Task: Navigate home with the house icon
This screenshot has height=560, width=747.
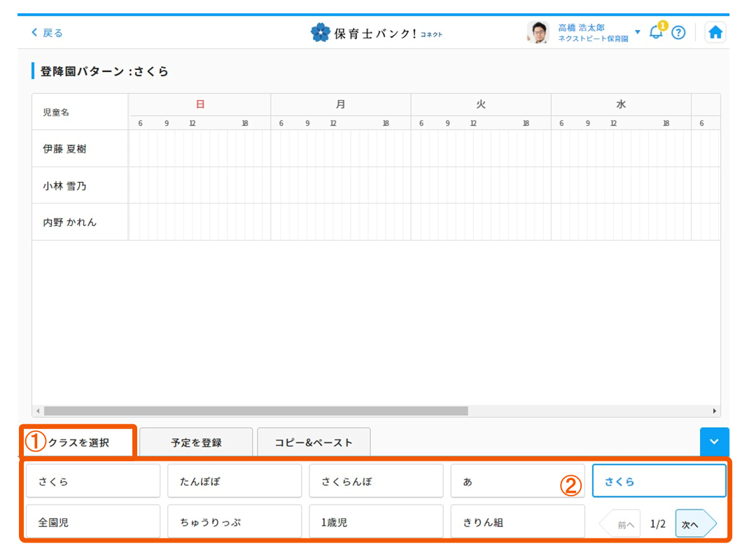Action: [x=715, y=32]
